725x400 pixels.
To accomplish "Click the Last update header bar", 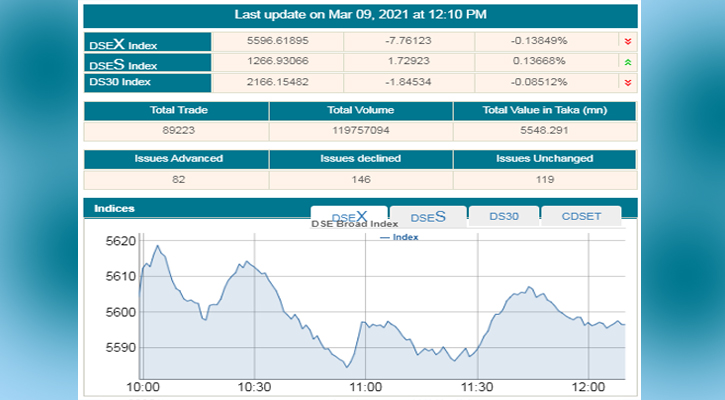I will pos(360,15).
